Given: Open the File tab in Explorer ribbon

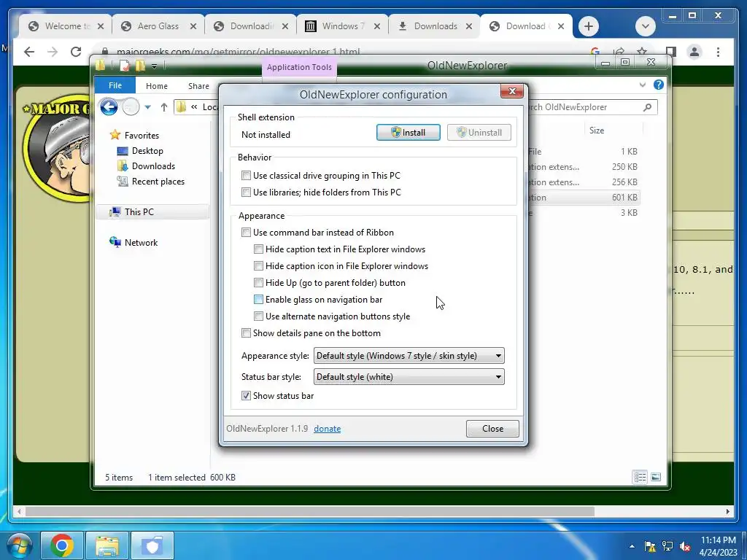Looking at the screenshot, I should [x=115, y=86].
